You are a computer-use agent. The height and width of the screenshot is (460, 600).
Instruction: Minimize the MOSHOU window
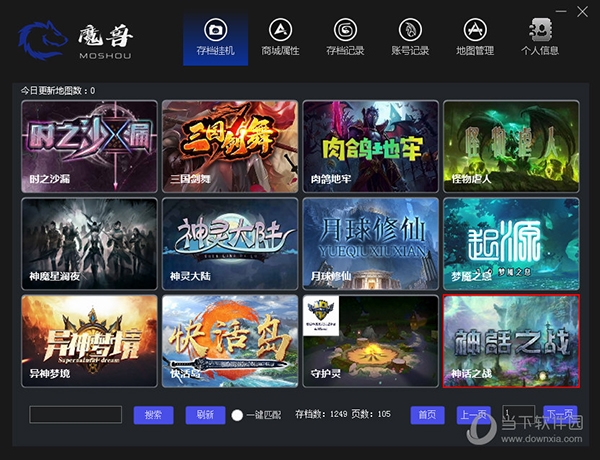(x=561, y=11)
